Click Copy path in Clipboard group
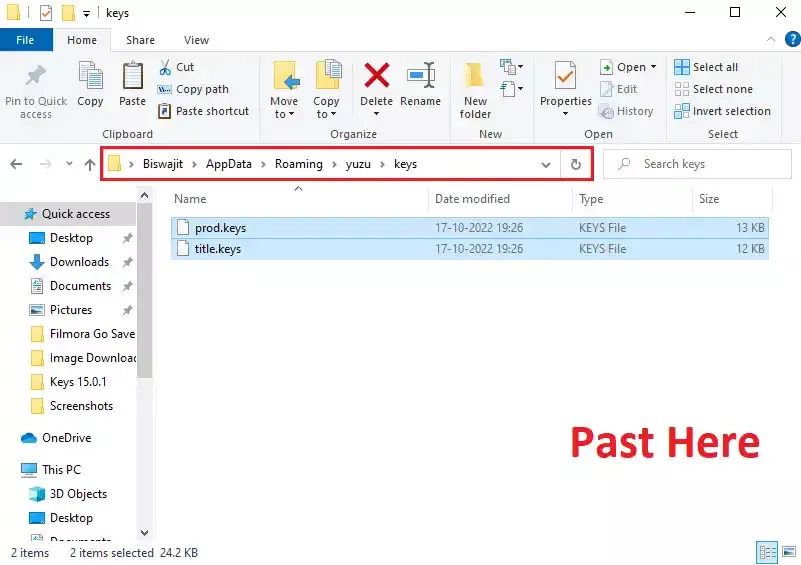 click(x=193, y=89)
